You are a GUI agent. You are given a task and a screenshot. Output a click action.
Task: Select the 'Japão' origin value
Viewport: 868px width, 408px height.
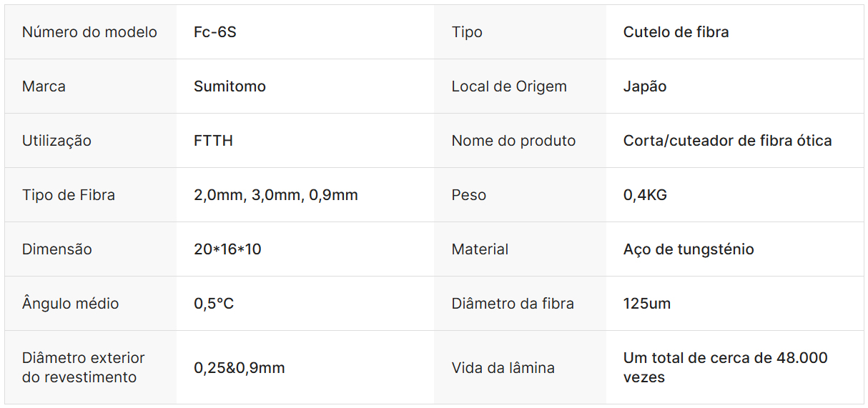pos(645,86)
